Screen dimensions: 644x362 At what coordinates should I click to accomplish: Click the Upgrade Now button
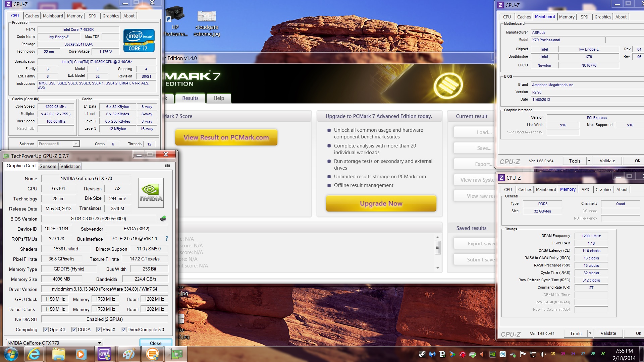click(x=381, y=203)
